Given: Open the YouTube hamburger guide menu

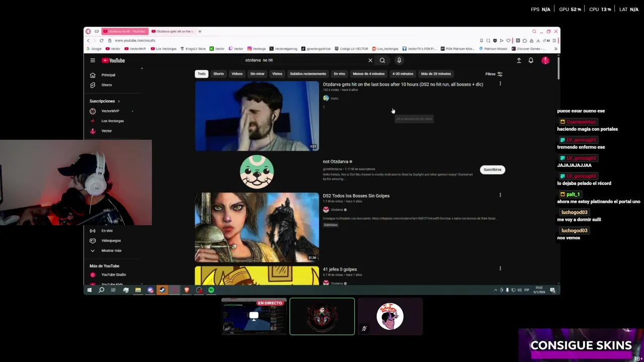Looking at the screenshot, I should [x=93, y=60].
